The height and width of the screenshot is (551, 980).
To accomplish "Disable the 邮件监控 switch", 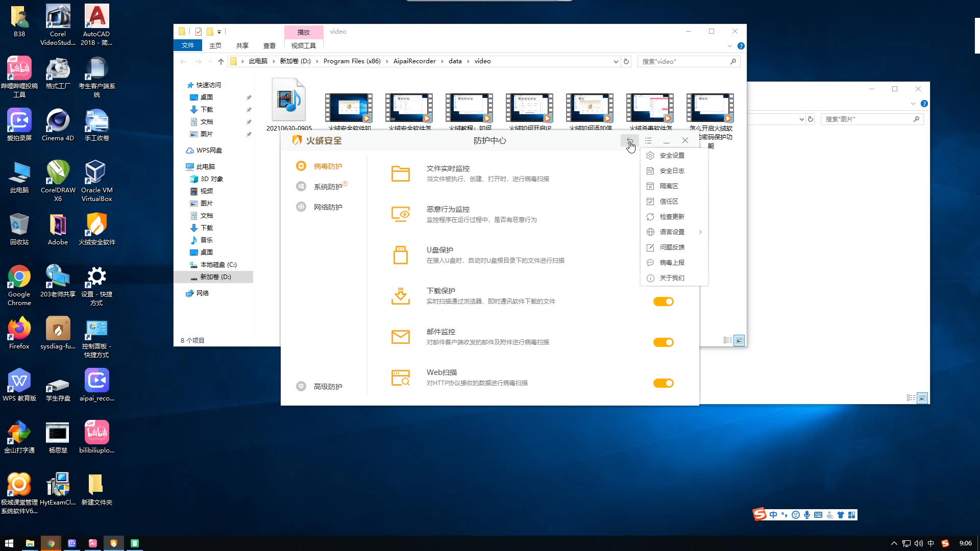I will (663, 342).
